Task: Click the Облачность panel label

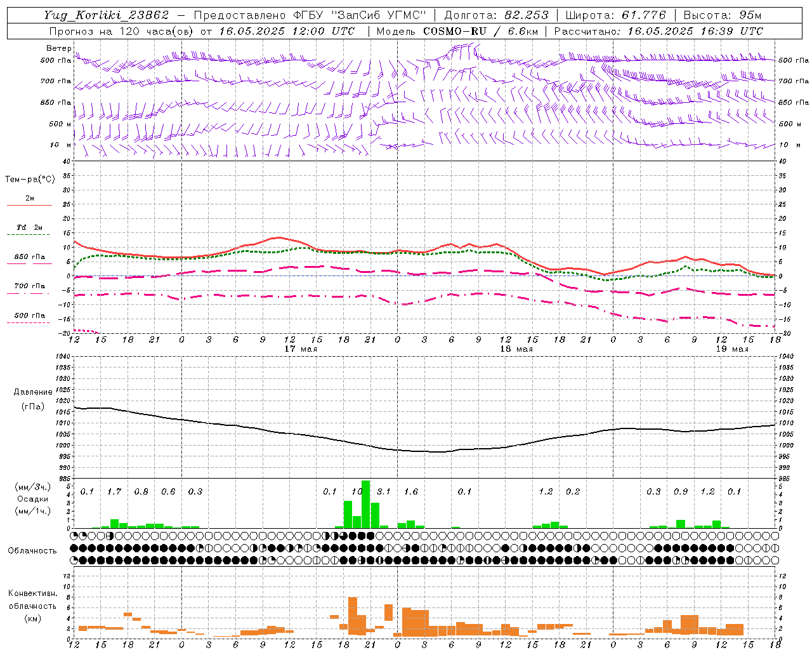Action: tap(32, 551)
